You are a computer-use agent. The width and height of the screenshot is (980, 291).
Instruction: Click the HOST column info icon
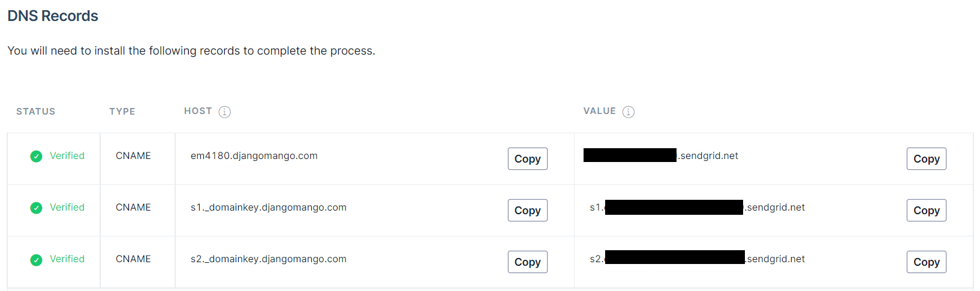224,112
